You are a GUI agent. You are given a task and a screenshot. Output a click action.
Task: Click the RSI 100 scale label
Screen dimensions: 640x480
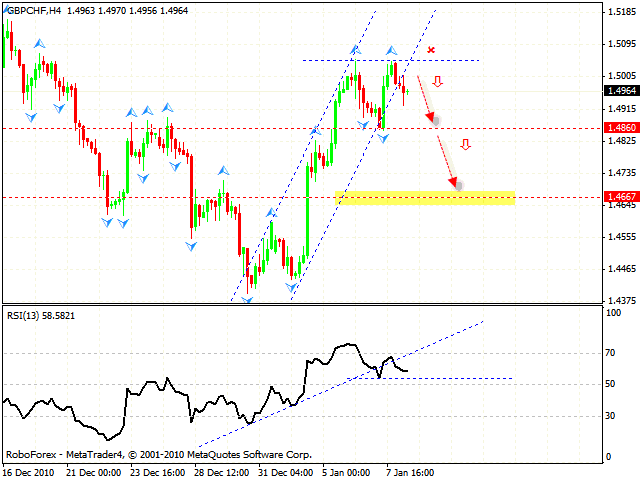pyautogui.click(x=613, y=313)
